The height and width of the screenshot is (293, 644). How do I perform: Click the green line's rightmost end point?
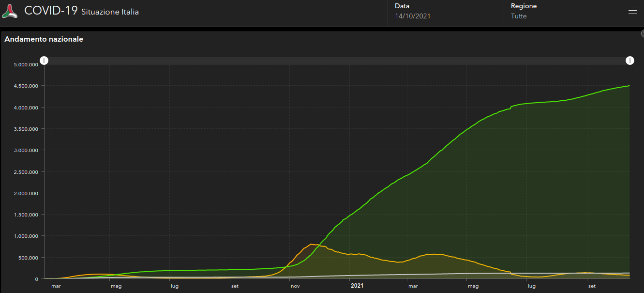pyautogui.click(x=629, y=86)
